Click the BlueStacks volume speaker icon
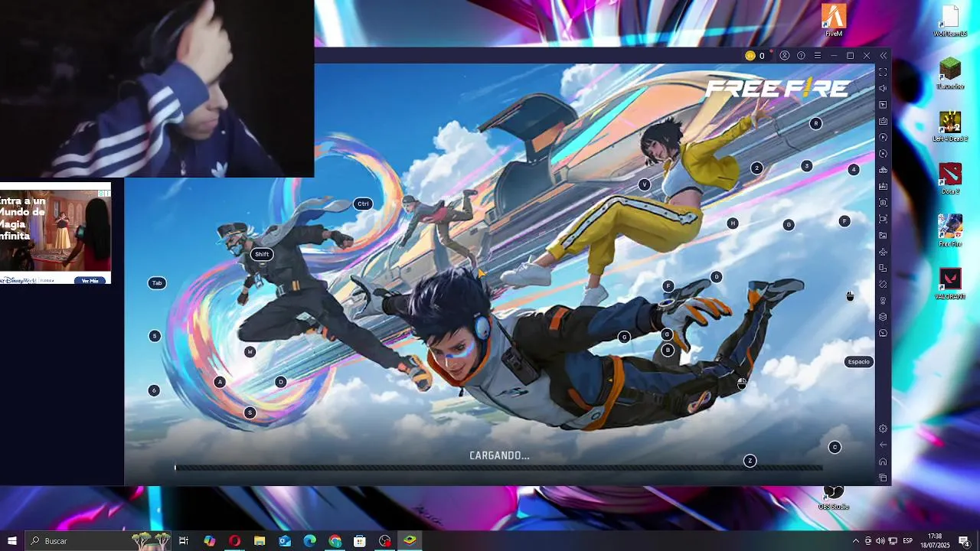This screenshot has width=980, height=551. pyautogui.click(x=883, y=88)
